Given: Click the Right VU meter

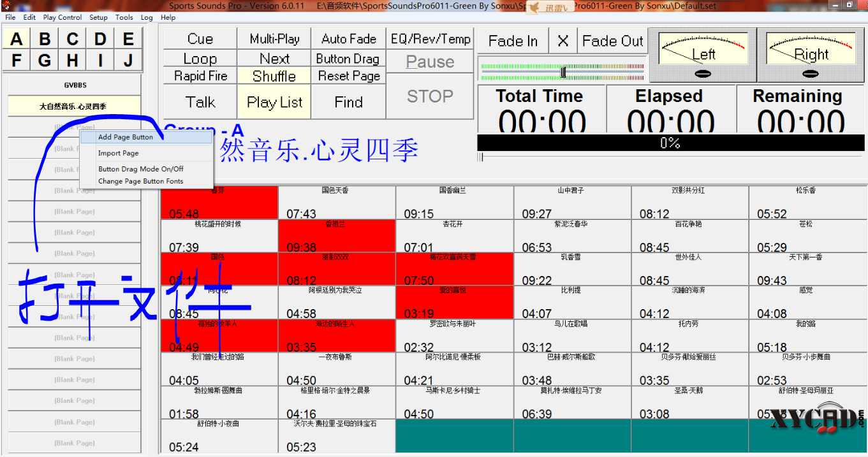Looking at the screenshot, I should (x=811, y=55).
